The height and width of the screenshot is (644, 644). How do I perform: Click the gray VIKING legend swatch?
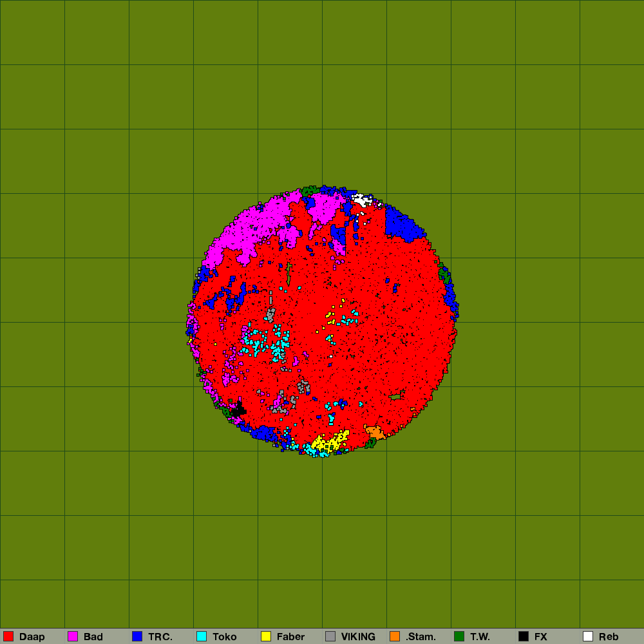(330, 636)
